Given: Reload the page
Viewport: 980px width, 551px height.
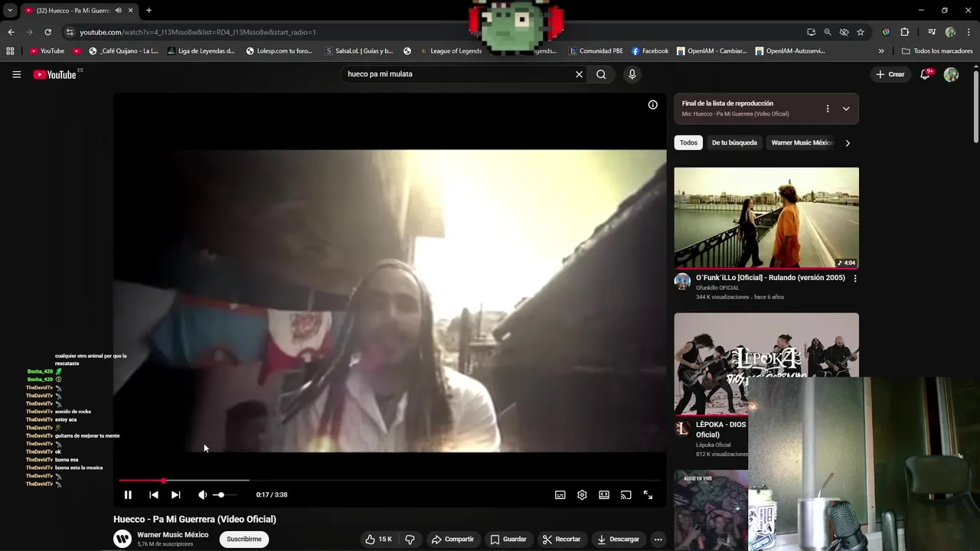Looking at the screenshot, I should pos(47,32).
